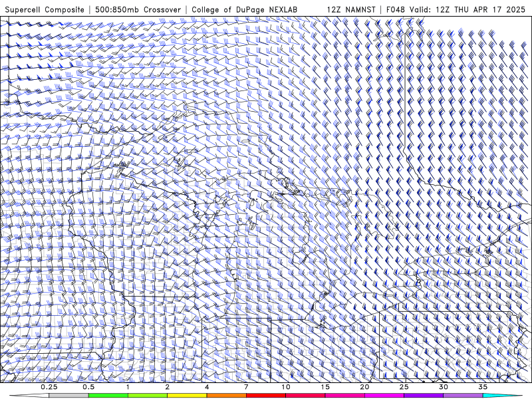Select the gray swatch between 0.25 and 0.5
532x399 pixels.
pyautogui.click(x=68, y=396)
